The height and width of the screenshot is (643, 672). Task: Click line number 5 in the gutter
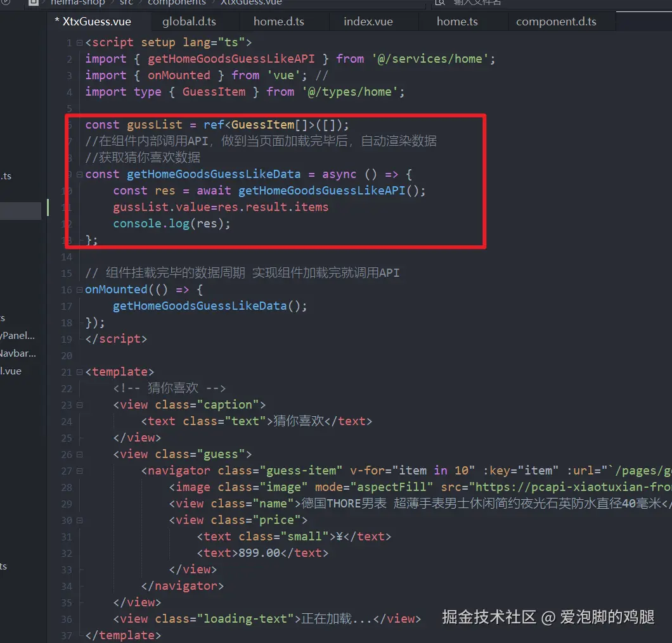70,108
